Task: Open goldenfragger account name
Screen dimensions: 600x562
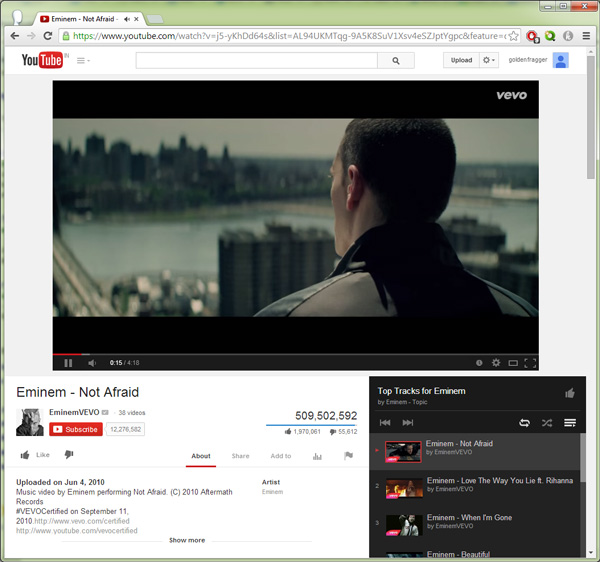Action: [x=528, y=60]
